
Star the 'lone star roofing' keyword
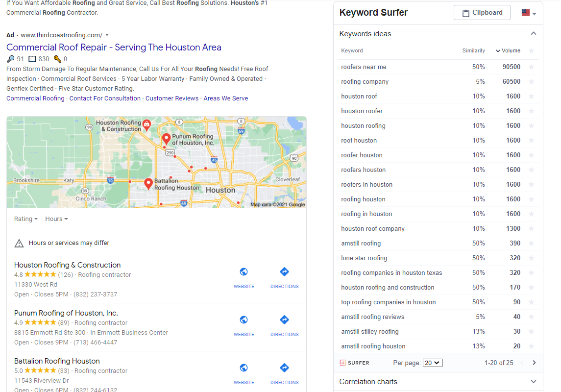[531, 258]
